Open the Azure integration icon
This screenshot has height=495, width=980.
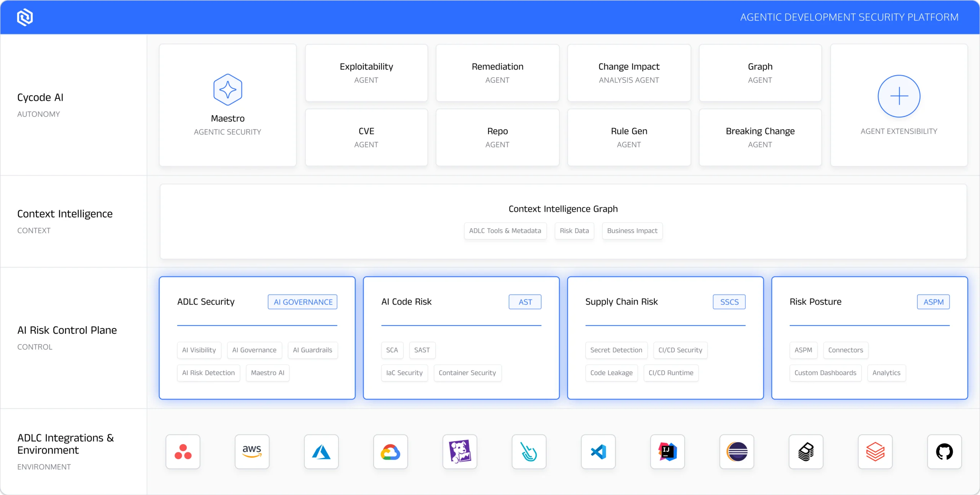pos(321,452)
